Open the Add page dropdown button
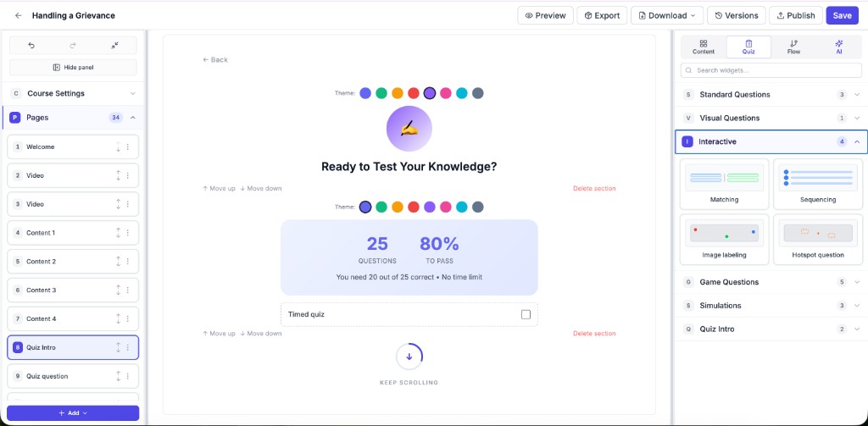The width and height of the screenshot is (868, 426). (73, 412)
